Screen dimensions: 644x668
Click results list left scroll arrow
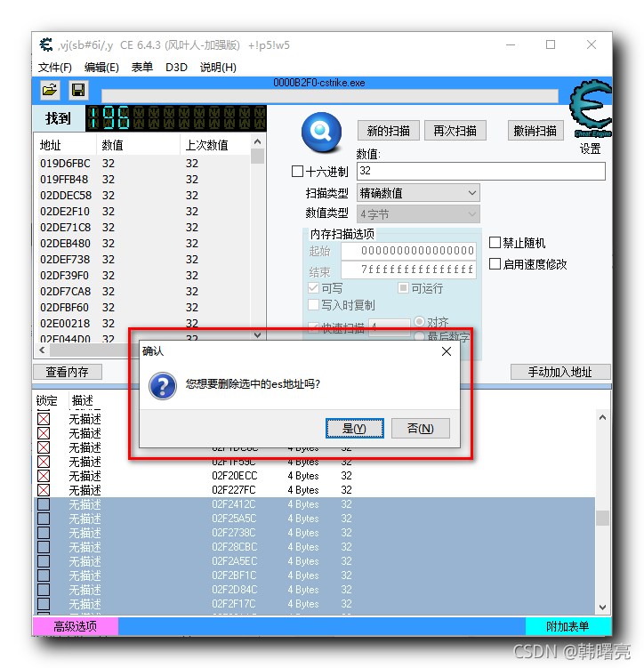tap(42, 350)
